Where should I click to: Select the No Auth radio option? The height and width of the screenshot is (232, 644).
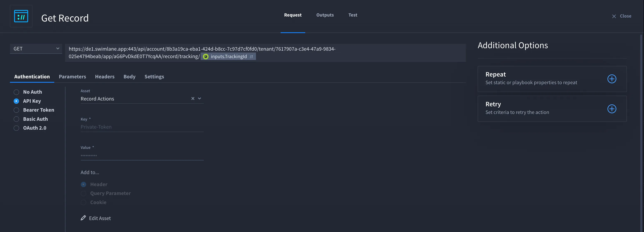coord(16,92)
